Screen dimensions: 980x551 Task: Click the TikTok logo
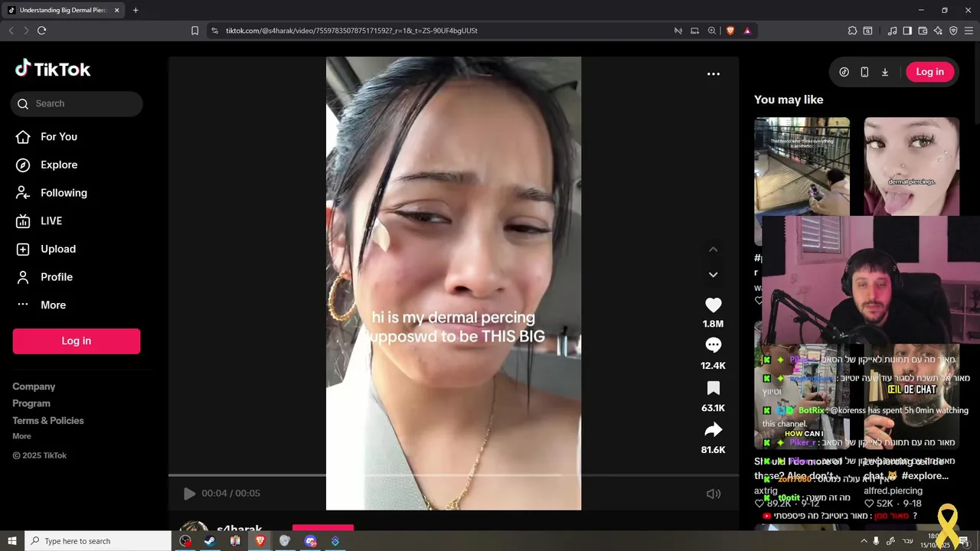click(x=53, y=69)
